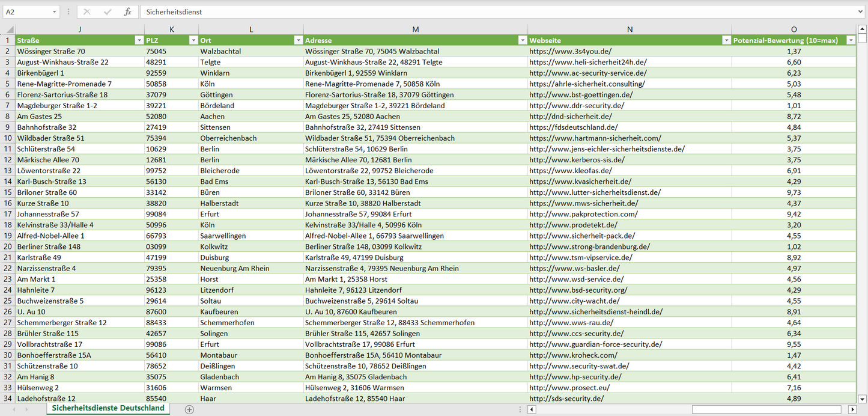Click the Select All corner triangle
868x416 pixels.
8,29
